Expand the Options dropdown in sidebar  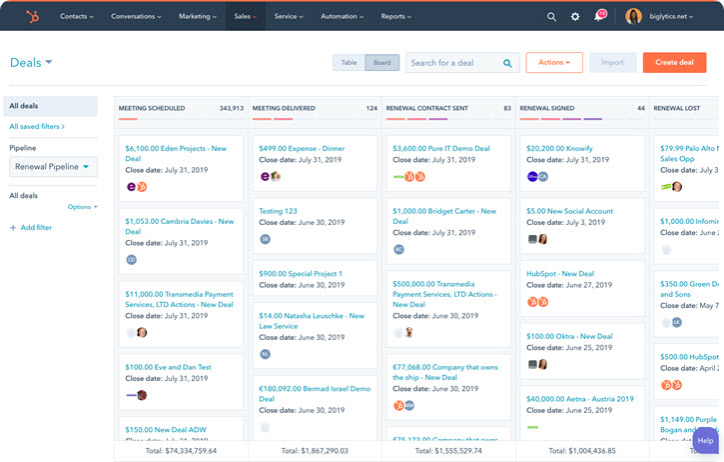click(83, 207)
